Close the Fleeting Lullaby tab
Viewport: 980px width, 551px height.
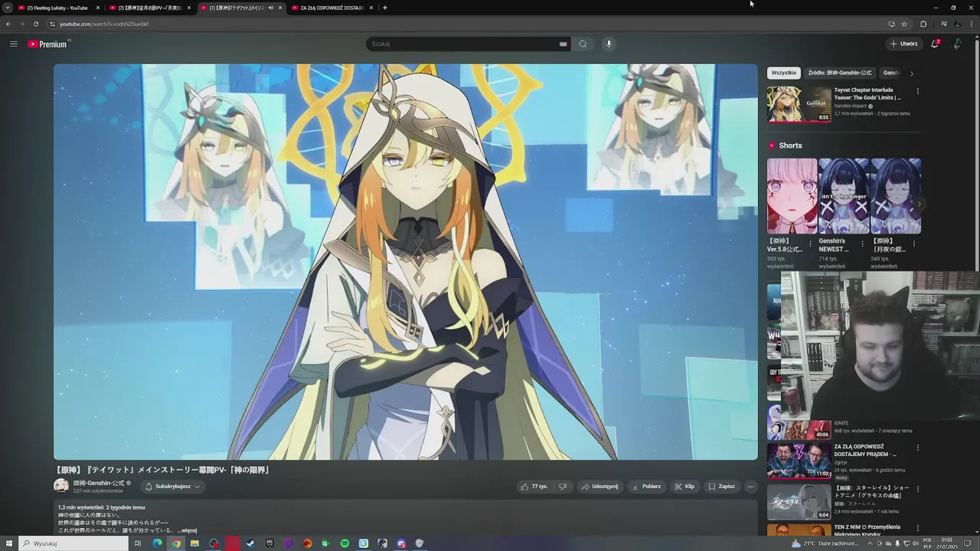coord(98,8)
